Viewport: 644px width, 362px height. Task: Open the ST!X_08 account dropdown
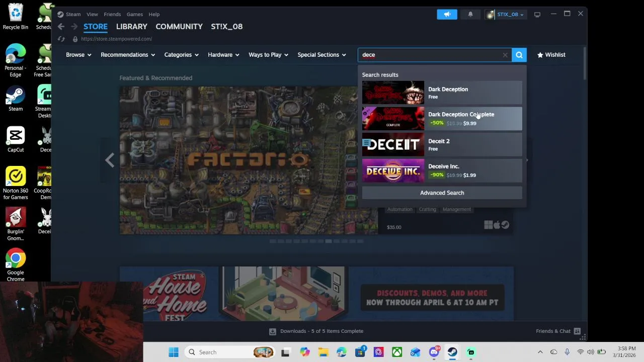506,14
